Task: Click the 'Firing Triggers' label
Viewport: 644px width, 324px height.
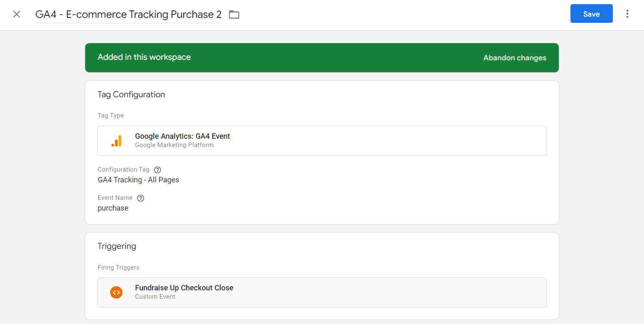Action: coord(118,268)
